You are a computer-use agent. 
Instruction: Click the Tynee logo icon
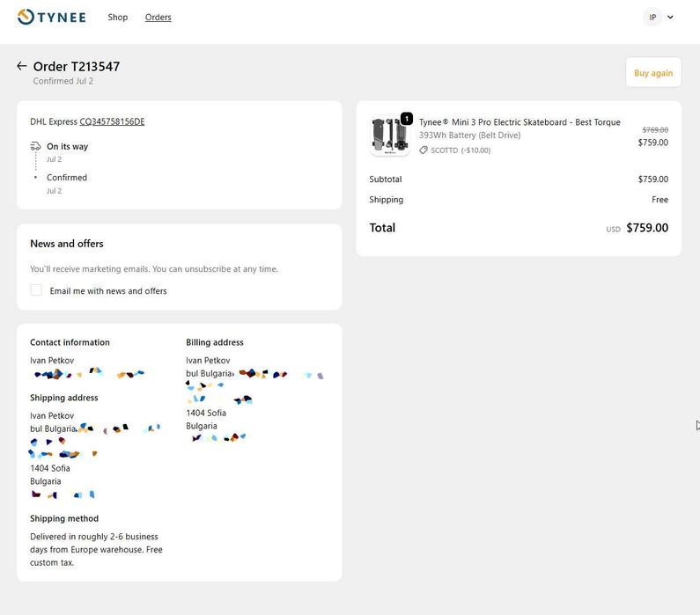pyautogui.click(x=26, y=17)
